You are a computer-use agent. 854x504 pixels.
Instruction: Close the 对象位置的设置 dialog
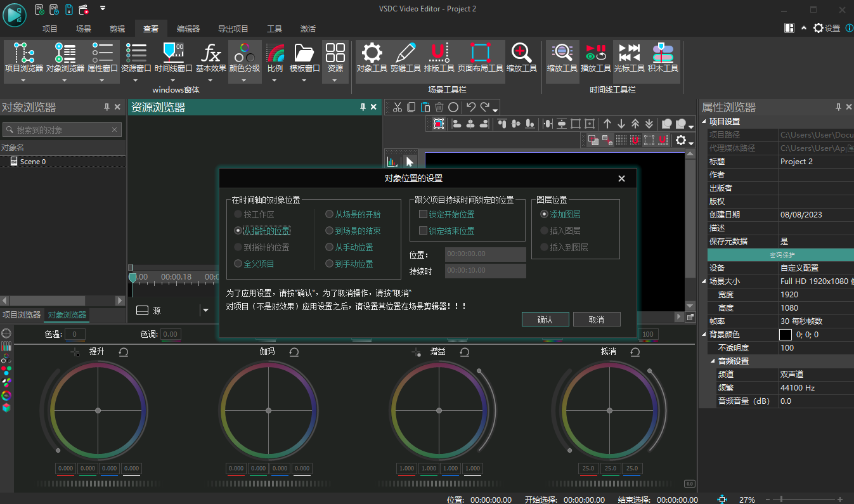[622, 179]
